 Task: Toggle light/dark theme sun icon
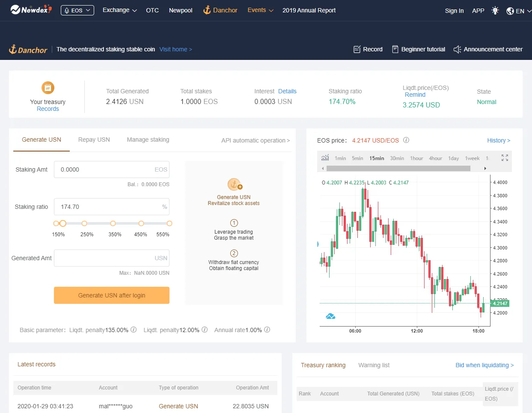point(495,11)
